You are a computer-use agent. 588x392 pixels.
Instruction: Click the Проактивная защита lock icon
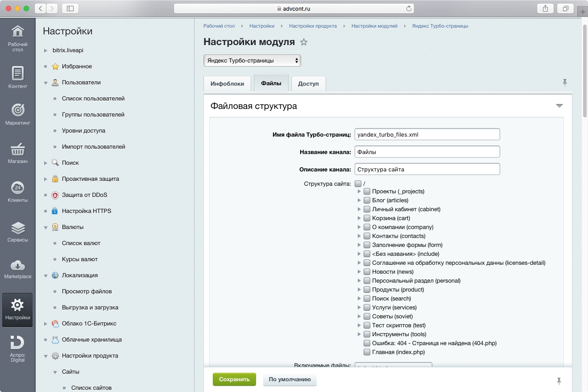click(55, 179)
